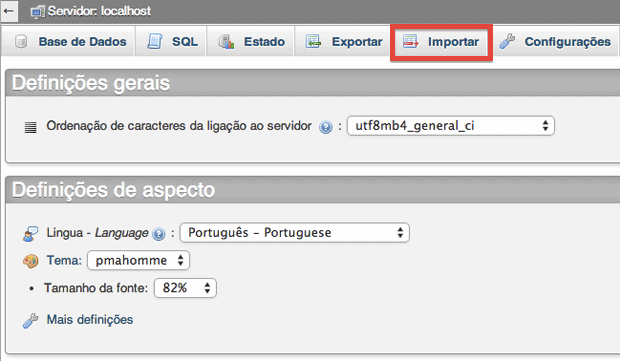This screenshot has height=361, width=620.
Task: Click the Importar icon
Action: pos(410,42)
